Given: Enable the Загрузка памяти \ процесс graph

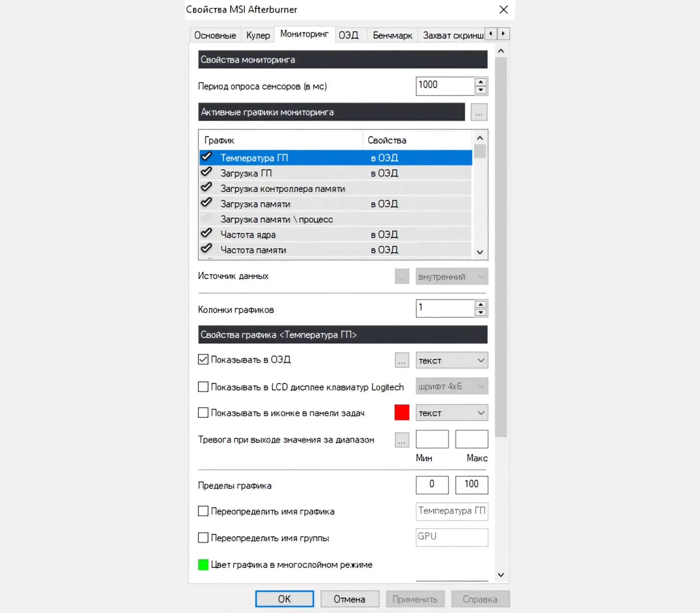Looking at the screenshot, I should click(x=206, y=218).
